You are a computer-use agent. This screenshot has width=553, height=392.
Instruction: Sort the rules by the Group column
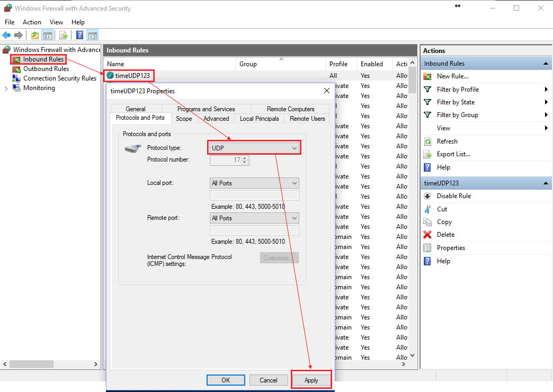[x=281, y=64]
